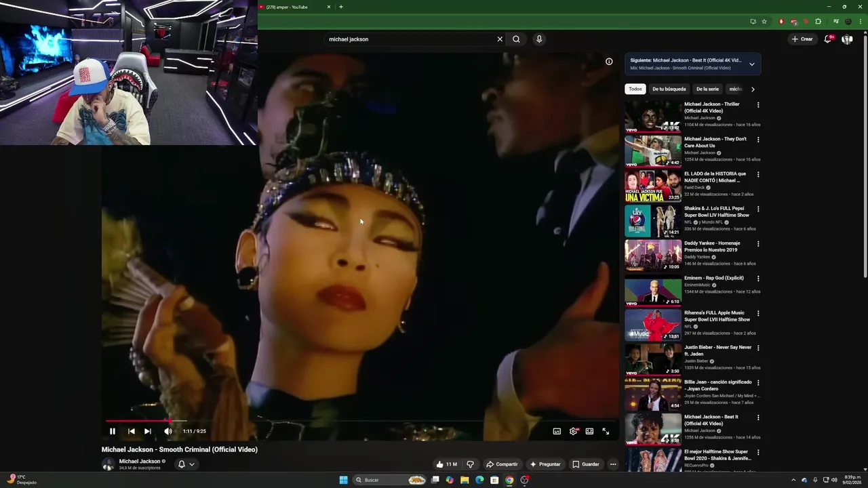Like the video with thumbs up
The width and height of the screenshot is (868, 488).
point(446,464)
